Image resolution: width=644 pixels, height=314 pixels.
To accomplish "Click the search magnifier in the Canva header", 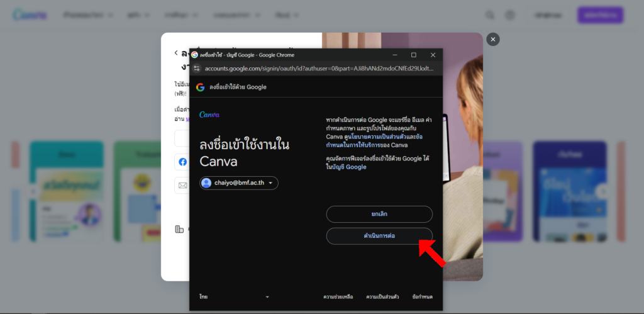I will click(490, 15).
